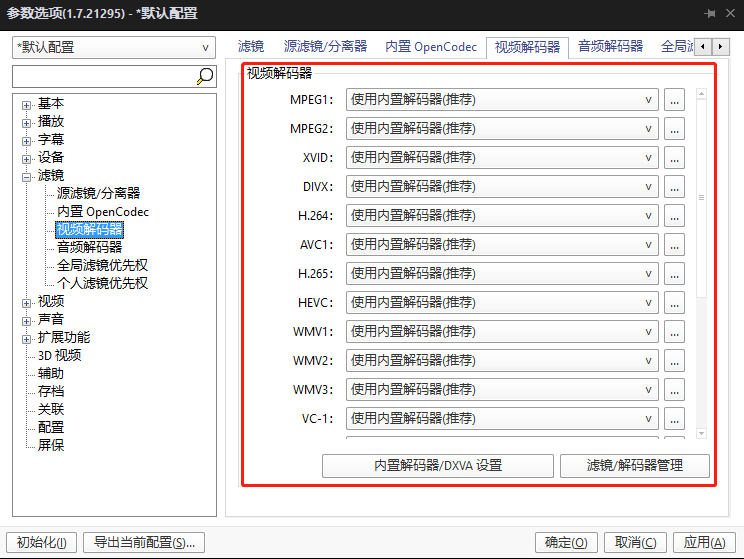
Task: Open H.264 decoder settings ellipsis button
Action: pos(674,216)
